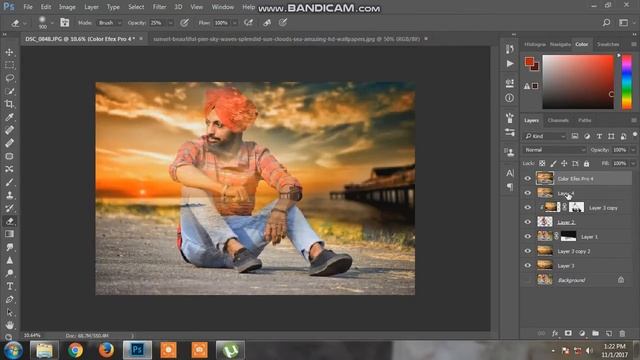Screen dimensions: 640x360
Task: Open Chrome from the taskbar
Action: click(x=76, y=350)
